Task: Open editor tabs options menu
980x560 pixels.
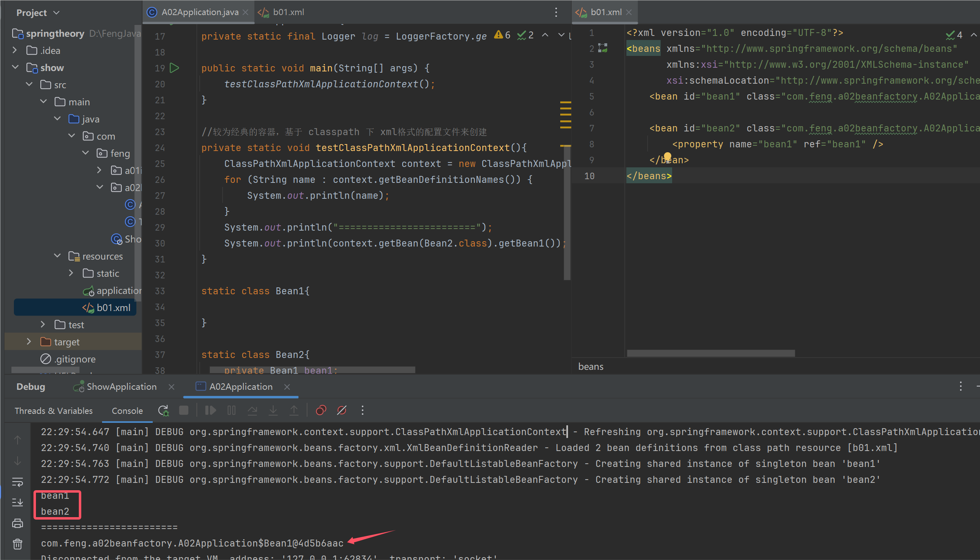Action: point(556,12)
